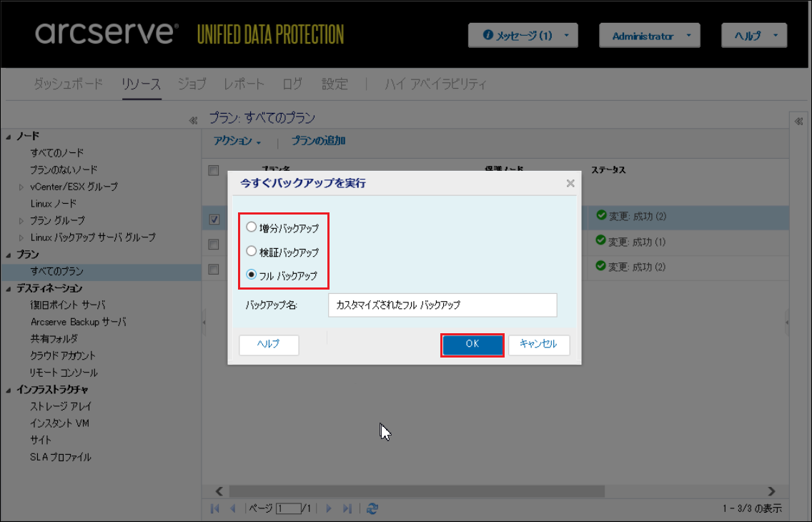
Task: Switch to the ダッシュボード tab
Action: coord(69,84)
